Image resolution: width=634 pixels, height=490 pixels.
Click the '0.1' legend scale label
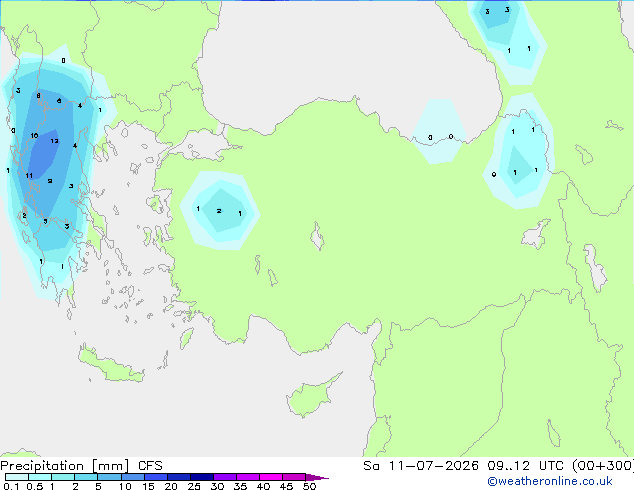(x=11, y=486)
